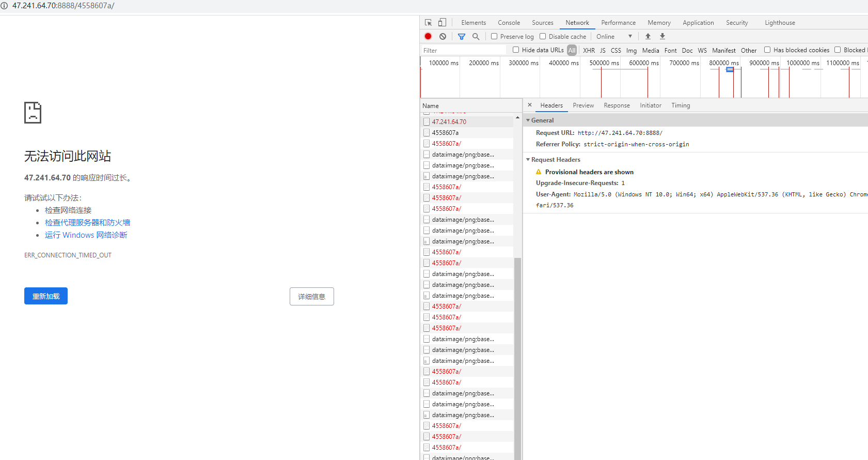Click the 详细信息 details button
The image size is (868, 460).
312,297
